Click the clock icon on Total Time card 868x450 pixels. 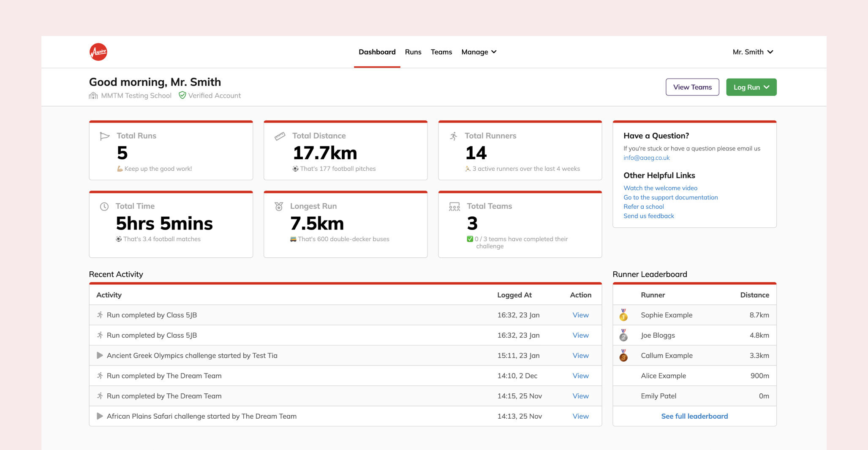click(x=103, y=207)
